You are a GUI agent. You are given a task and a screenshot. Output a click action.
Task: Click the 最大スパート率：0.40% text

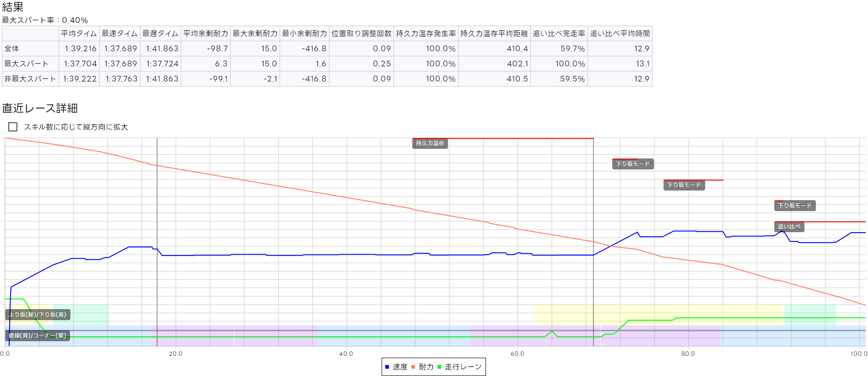[45, 20]
